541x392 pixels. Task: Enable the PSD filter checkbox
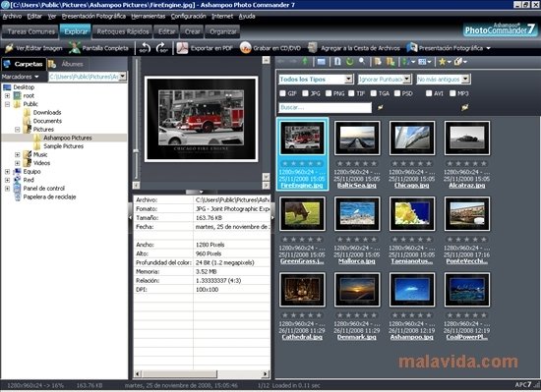(397, 93)
